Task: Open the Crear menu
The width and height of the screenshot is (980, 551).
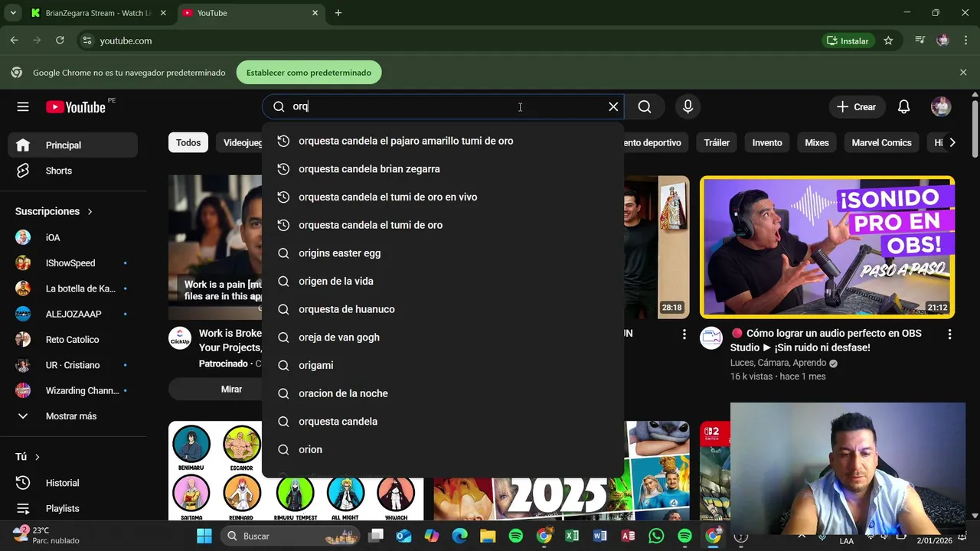Action: pos(856,107)
